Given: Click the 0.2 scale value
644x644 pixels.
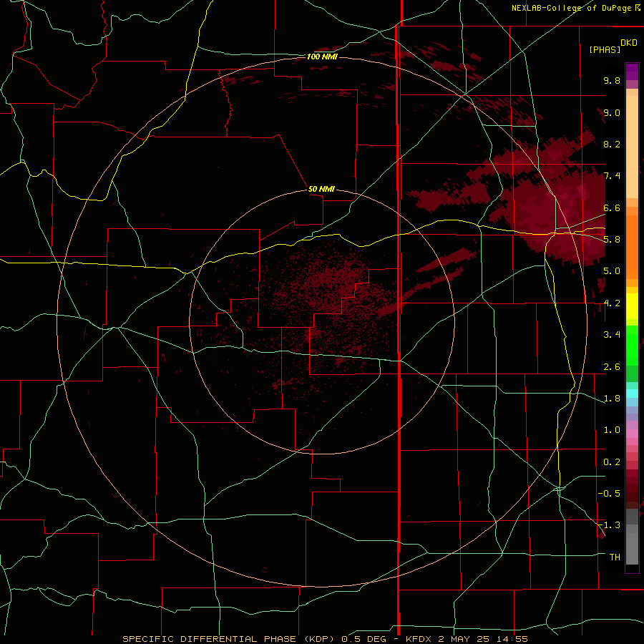Looking at the screenshot, I should 612,462.
